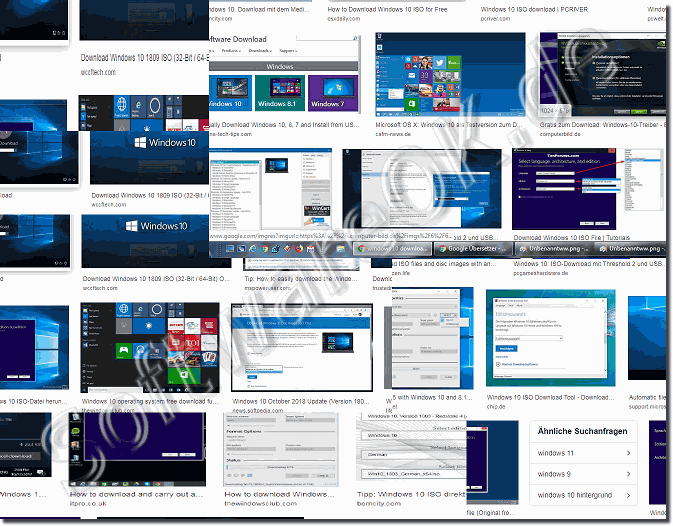
Task: Switch to the Google Übersetzer taskbar button
Action: (x=473, y=248)
